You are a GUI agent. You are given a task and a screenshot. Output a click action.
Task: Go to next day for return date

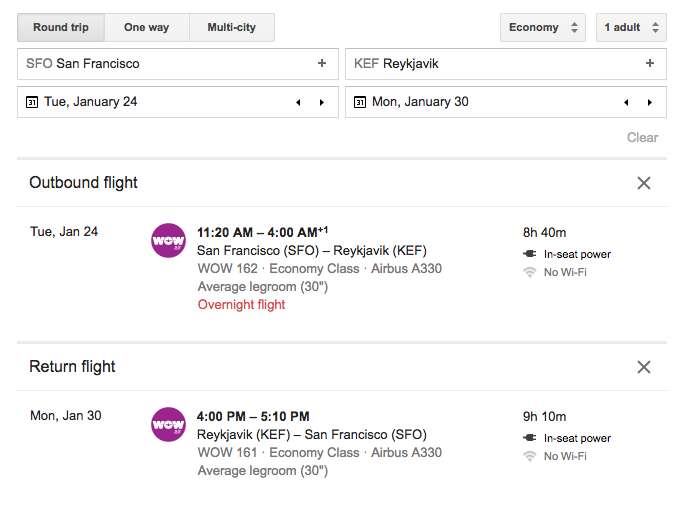click(649, 102)
